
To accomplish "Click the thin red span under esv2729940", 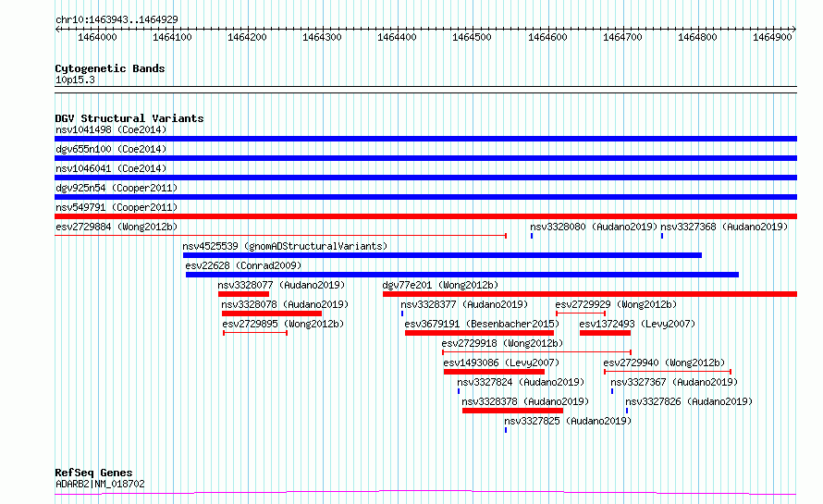I will 668,372.
